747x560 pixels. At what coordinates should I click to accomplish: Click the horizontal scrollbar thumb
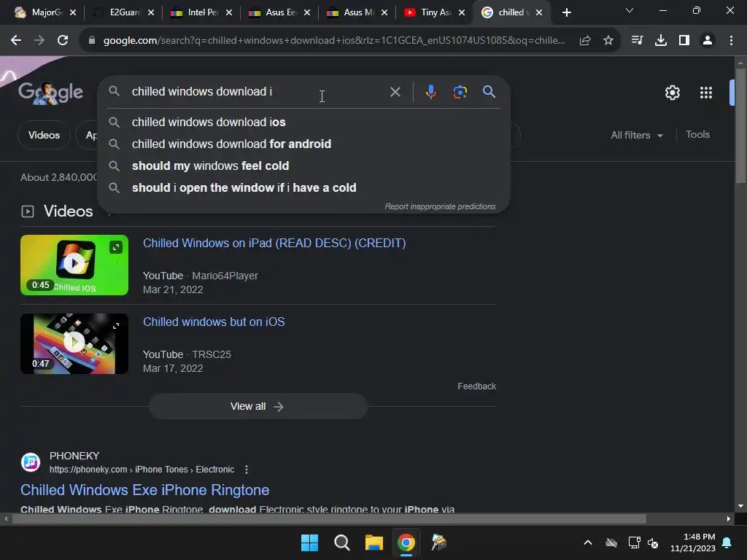(329, 518)
